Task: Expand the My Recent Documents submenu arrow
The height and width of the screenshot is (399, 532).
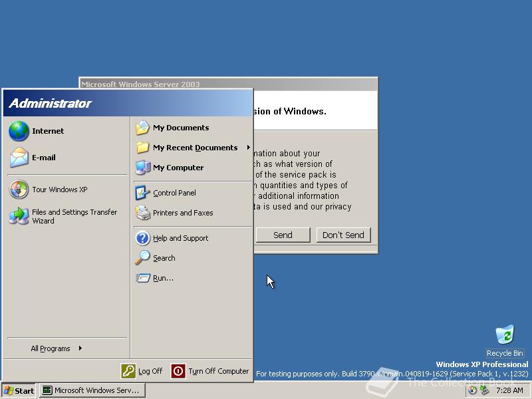Action: [x=248, y=147]
